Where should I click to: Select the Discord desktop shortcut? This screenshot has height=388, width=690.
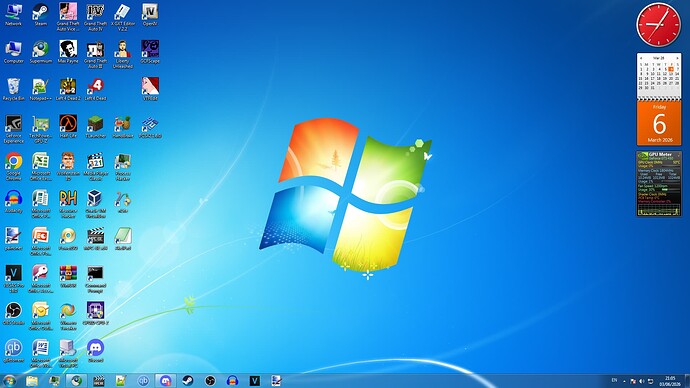[x=95, y=351]
